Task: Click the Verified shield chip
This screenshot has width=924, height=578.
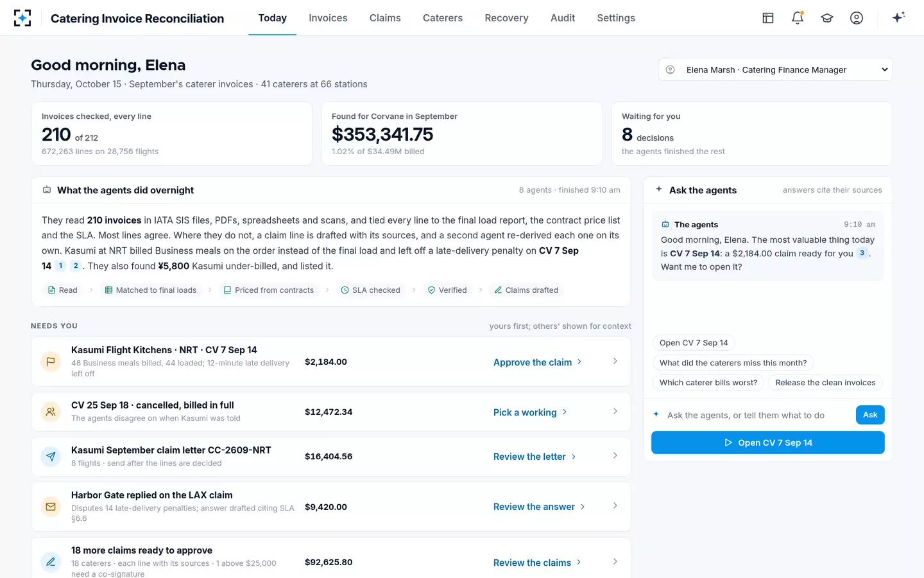Action: coord(447,290)
